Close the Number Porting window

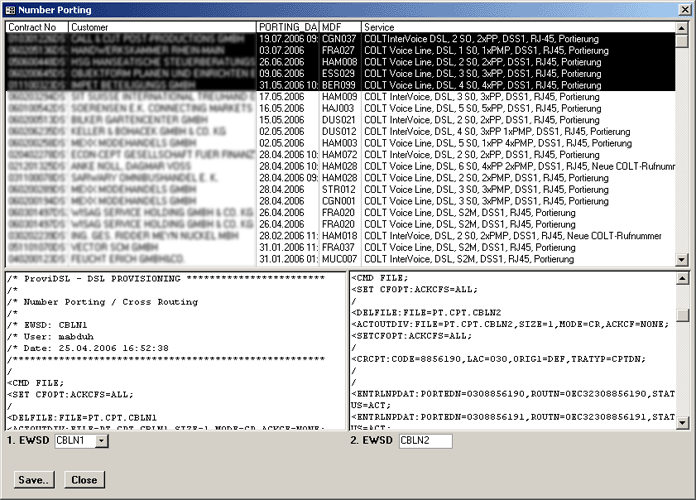point(683,9)
